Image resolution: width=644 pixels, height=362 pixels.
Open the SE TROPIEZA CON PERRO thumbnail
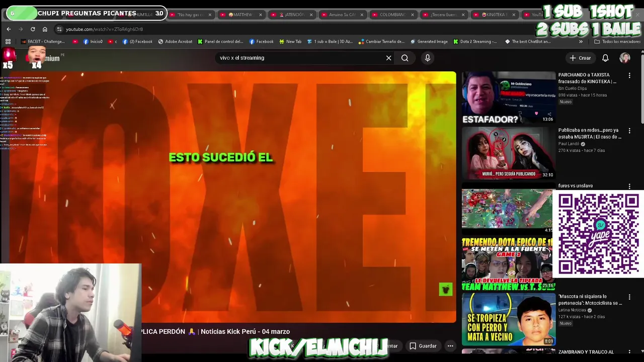click(509, 320)
